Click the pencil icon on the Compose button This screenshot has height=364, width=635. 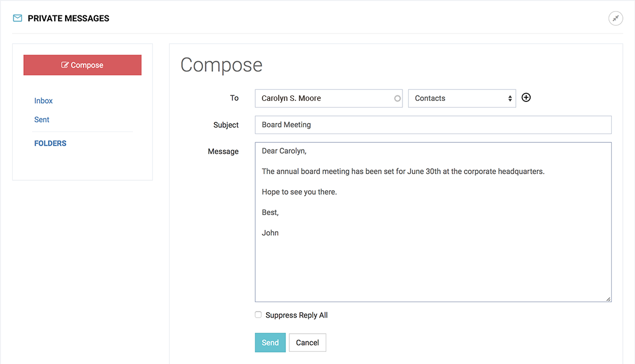(x=65, y=65)
